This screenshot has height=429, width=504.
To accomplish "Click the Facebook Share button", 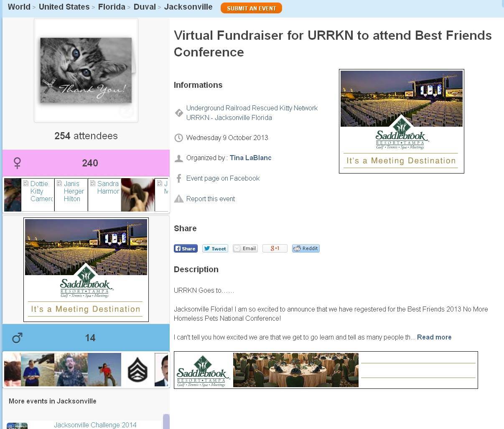I will pos(186,248).
